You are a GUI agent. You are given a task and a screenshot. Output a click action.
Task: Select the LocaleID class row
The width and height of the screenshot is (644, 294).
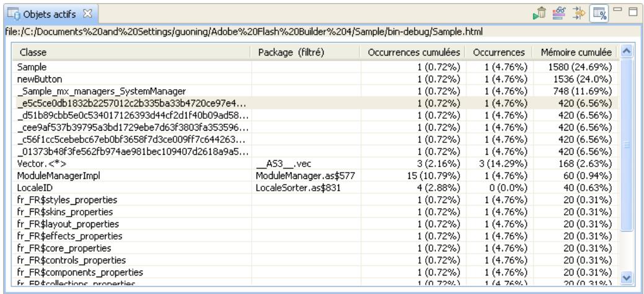pyautogui.click(x=317, y=188)
